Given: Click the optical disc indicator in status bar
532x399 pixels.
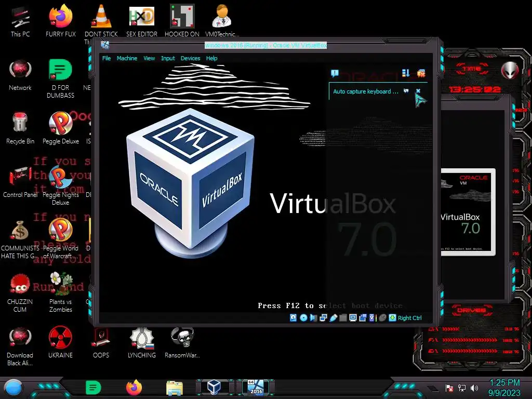Looking at the screenshot, I should point(303,317).
